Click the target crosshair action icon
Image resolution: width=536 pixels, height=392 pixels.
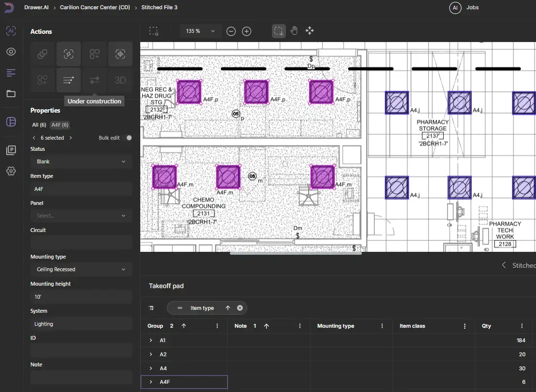click(x=120, y=54)
